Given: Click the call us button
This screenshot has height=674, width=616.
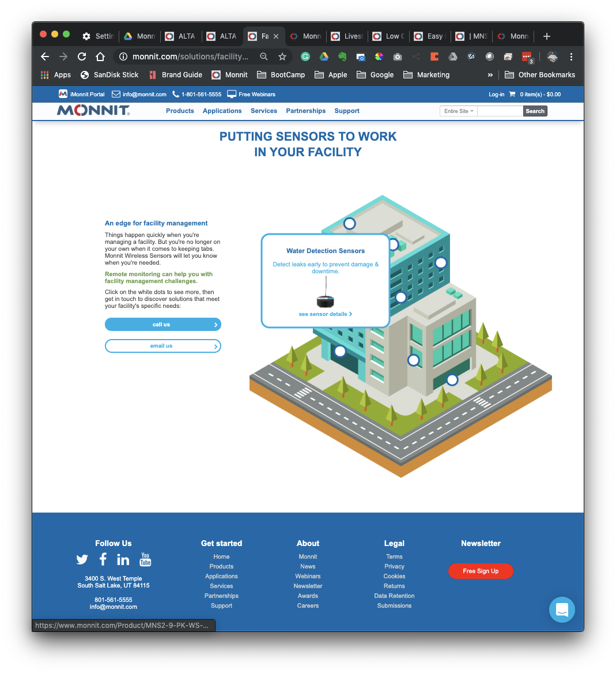Looking at the screenshot, I should [x=162, y=324].
